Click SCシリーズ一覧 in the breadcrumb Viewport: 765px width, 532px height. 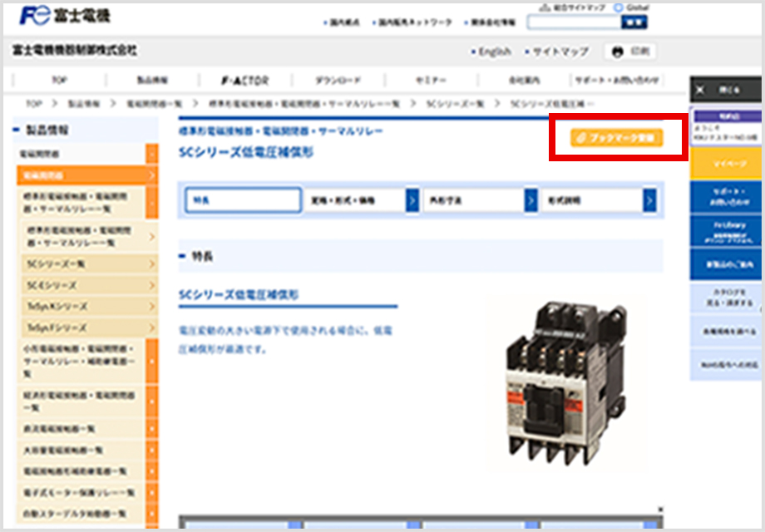tap(455, 104)
